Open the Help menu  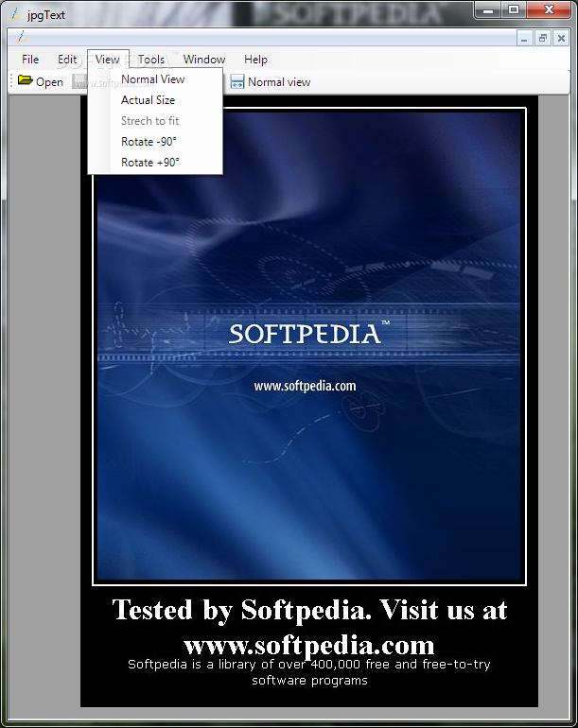tap(255, 60)
